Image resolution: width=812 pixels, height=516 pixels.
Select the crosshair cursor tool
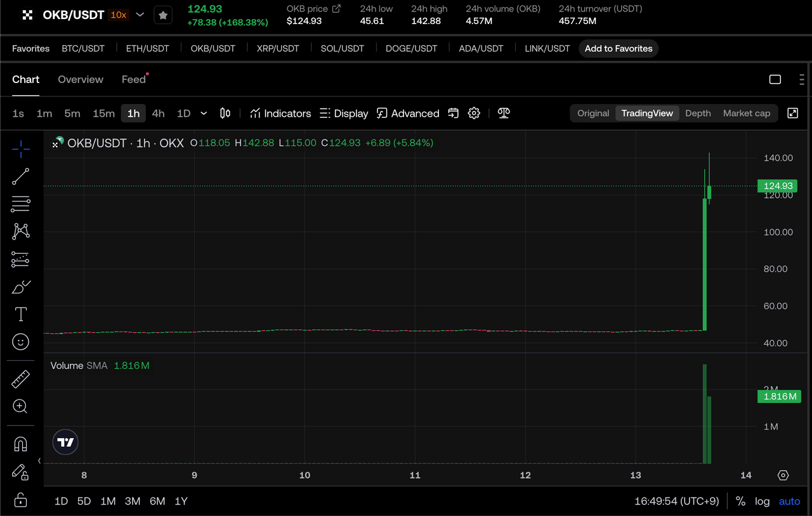click(x=21, y=149)
